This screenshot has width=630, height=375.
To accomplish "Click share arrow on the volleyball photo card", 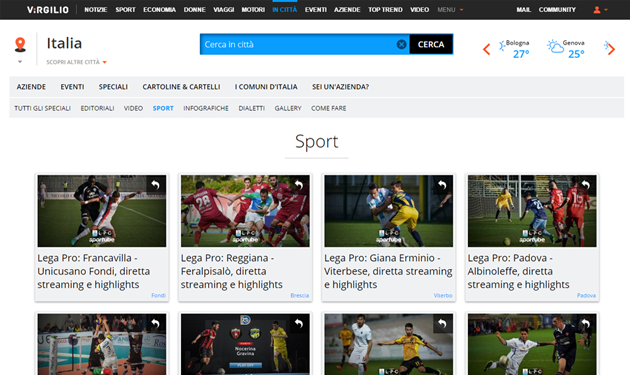I will 156,324.
